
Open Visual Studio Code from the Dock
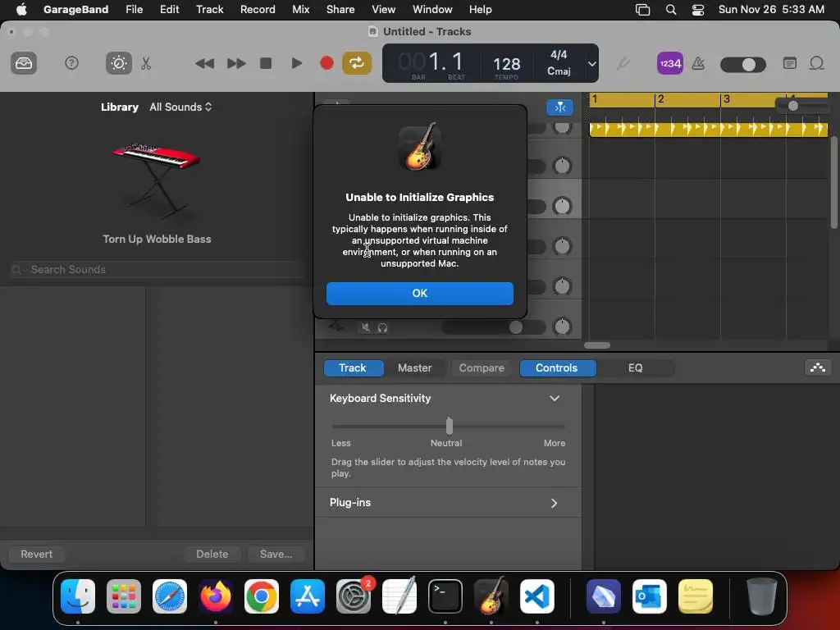coord(537,596)
